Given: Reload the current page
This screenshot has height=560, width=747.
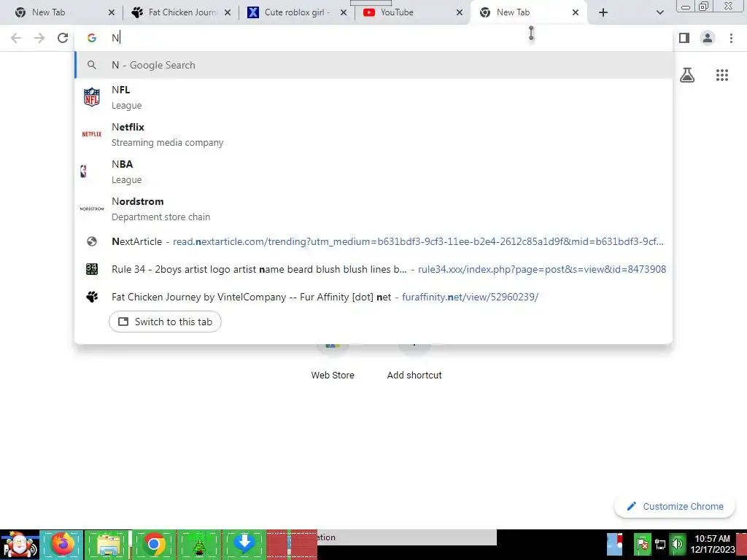Looking at the screenshot, I should point(63,38).
